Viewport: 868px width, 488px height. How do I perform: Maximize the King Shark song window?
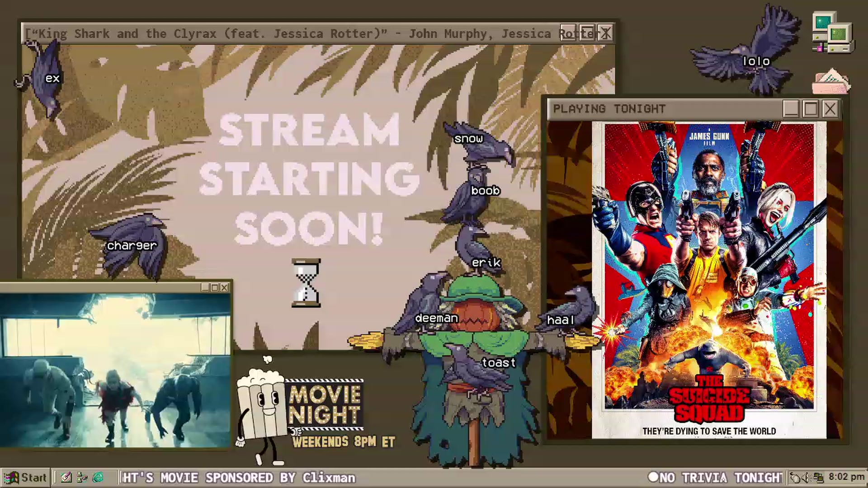(587, 33)
